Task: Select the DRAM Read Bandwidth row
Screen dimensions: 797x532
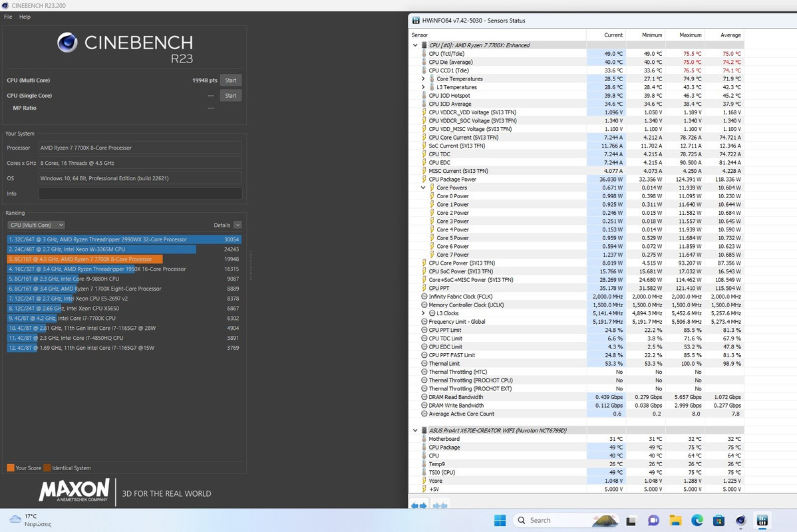Action: coord(577,398)
